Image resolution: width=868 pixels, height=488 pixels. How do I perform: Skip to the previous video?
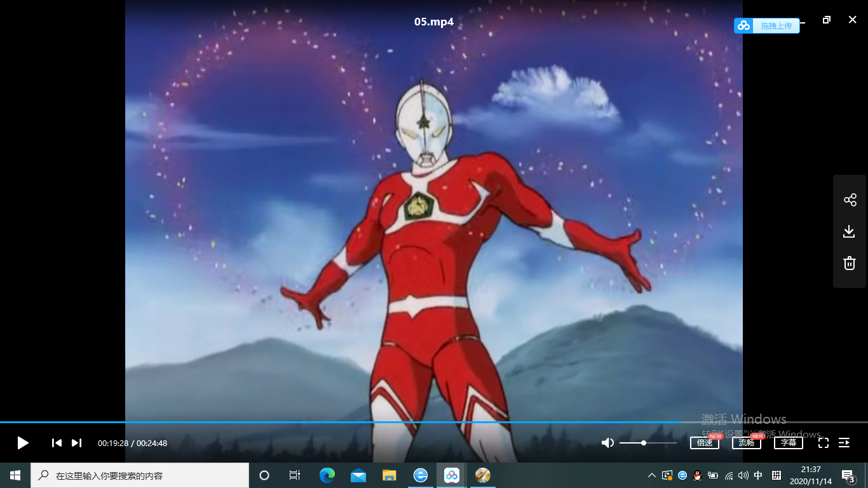coord(57,443)
